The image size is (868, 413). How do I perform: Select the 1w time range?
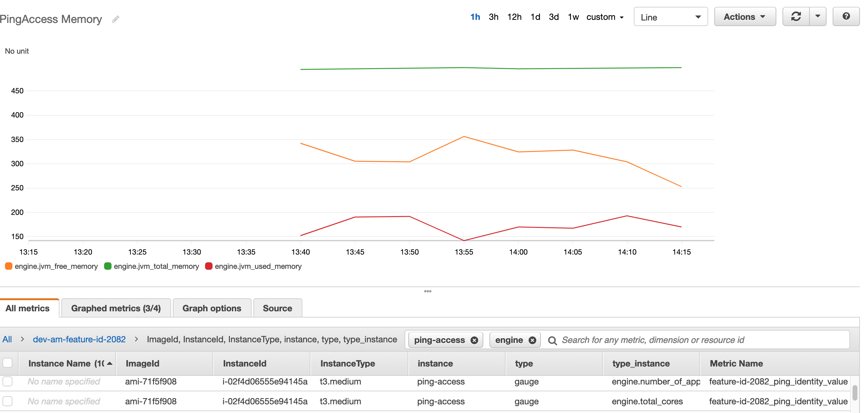[x=573, y=17]
